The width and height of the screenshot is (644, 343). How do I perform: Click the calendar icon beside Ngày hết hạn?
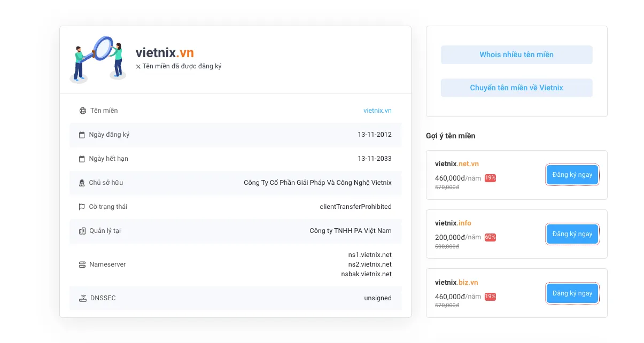tap(82, 159)
